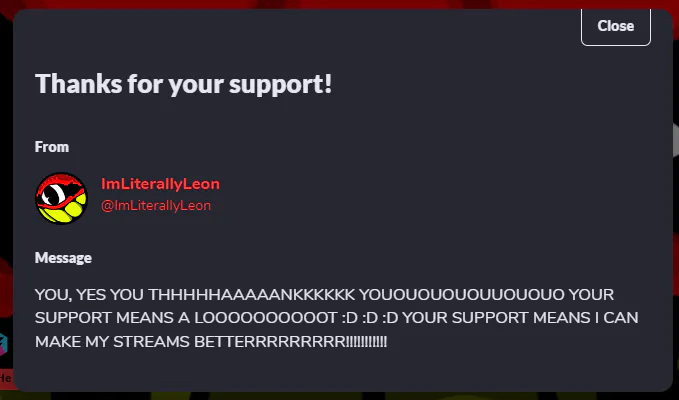Click "BETTERRRRRRRR!!!!!!!!!!!" ending the message
Viewport: 679px width, 400px height.
coord(291,342)
